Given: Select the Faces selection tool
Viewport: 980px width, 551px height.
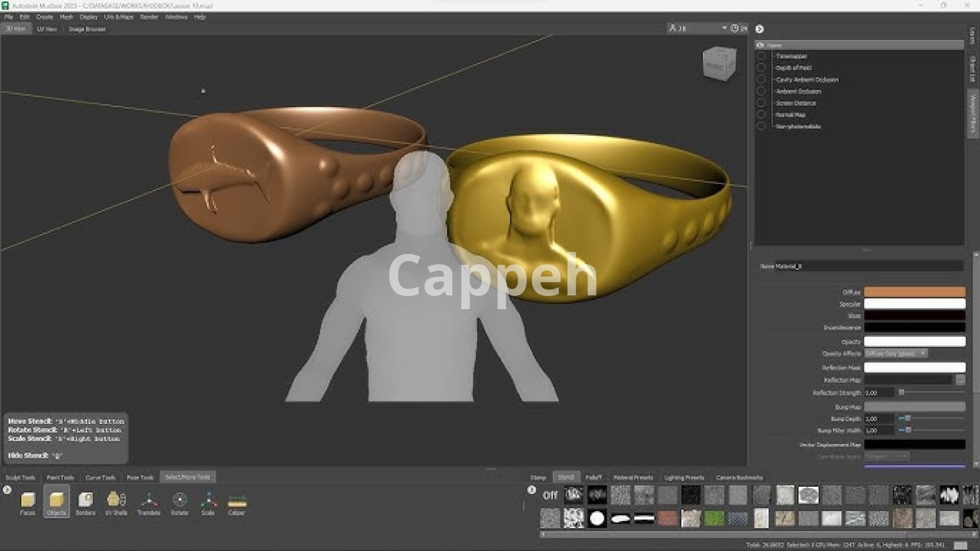Looking at the screenshot, I should point(28,503).
